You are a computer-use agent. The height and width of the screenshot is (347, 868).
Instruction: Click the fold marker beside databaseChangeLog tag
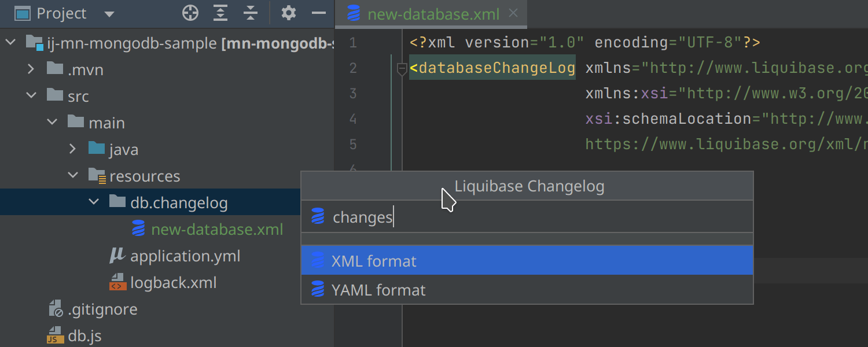pyautogui.click(x=402, y=69)
